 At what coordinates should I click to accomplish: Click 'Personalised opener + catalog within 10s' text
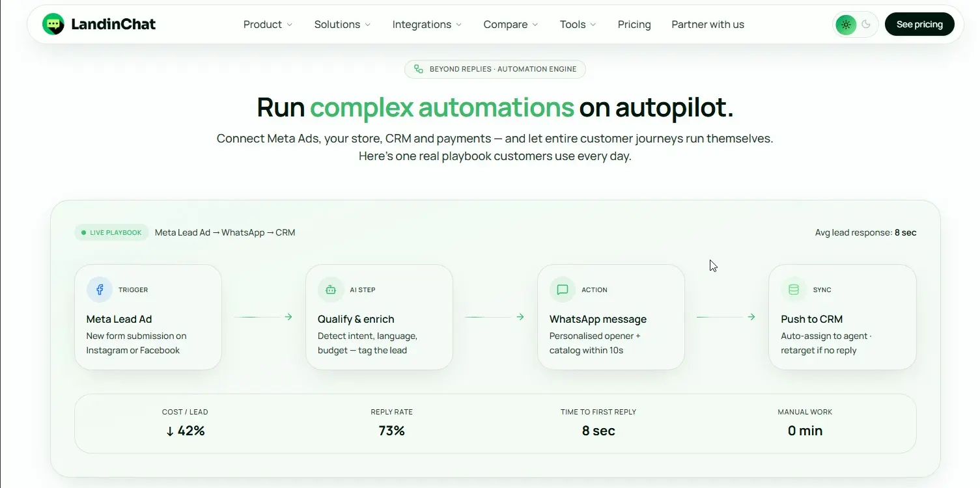click(595, 343)
